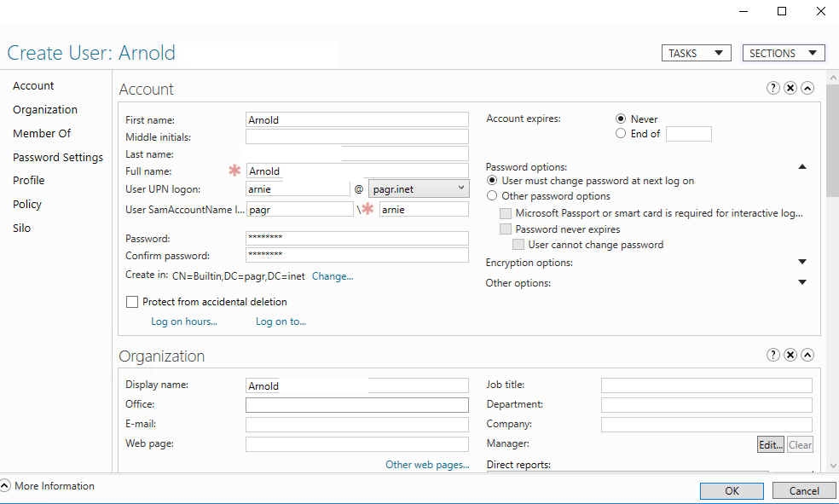The image size is (839, 504).
Task: Expand the Encryption options section
Action: (x=801, y=263)
